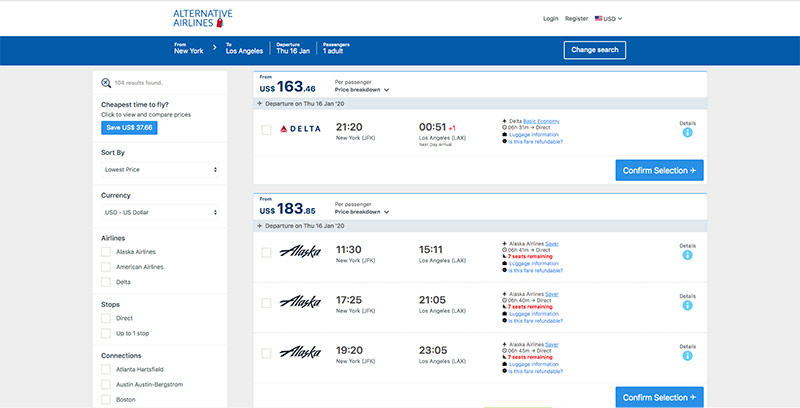Screen dimensions: 800x408
Task: Open Details info icon for Alaska 17:25 flight
Action: click(x=687, y=305)
